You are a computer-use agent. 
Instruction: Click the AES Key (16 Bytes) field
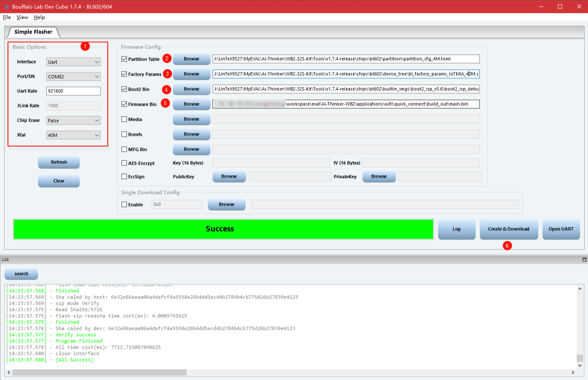[271, 163]
